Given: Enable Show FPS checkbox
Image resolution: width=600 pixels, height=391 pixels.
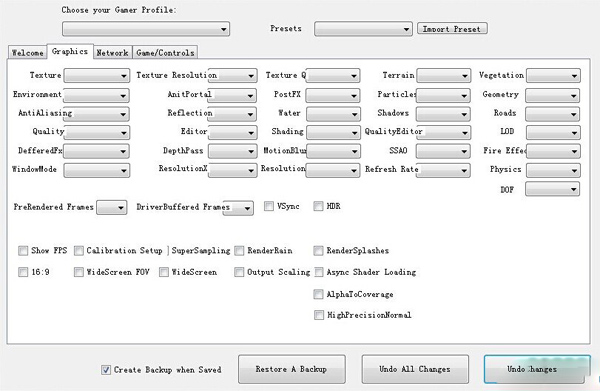Looking at the screenshot, I should click(23, 251).
